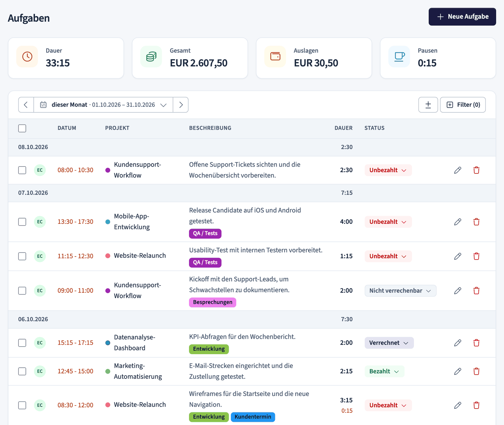Click the EC avatar of the 12:45 - 15:00 task
Image resolution: width=504 pixels, height=425 pixels.
point(40,371)
